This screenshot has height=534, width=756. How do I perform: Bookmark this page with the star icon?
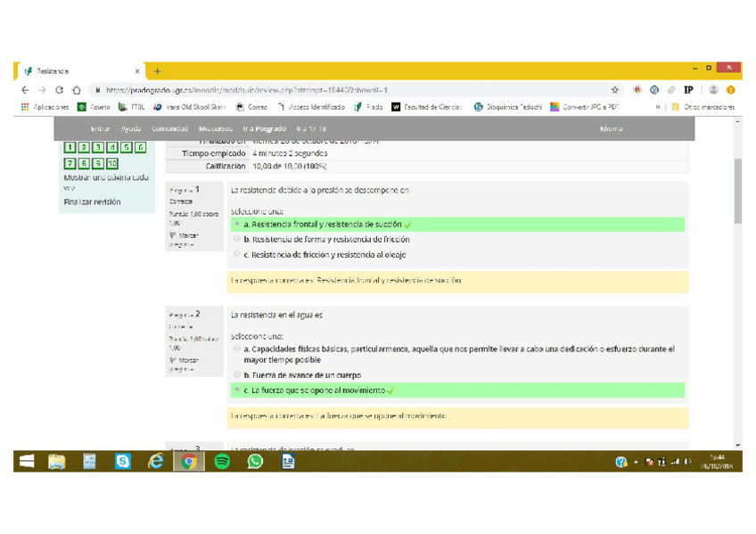pos(614,90)
